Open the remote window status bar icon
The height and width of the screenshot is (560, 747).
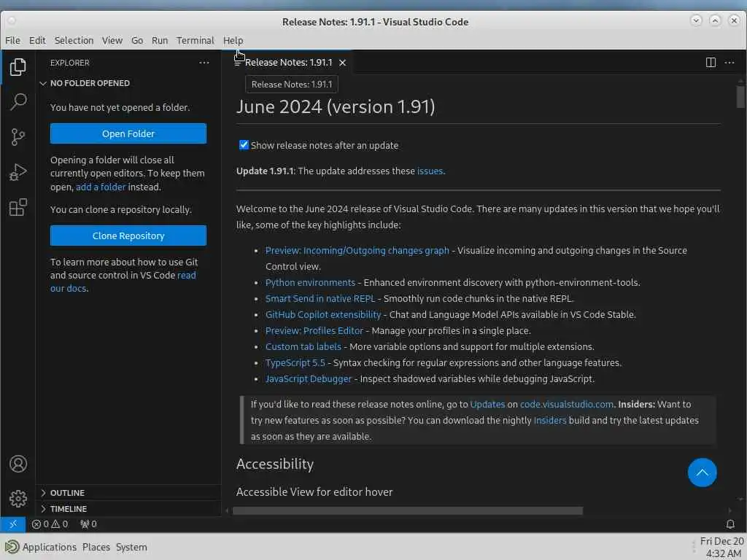point(13,524)
